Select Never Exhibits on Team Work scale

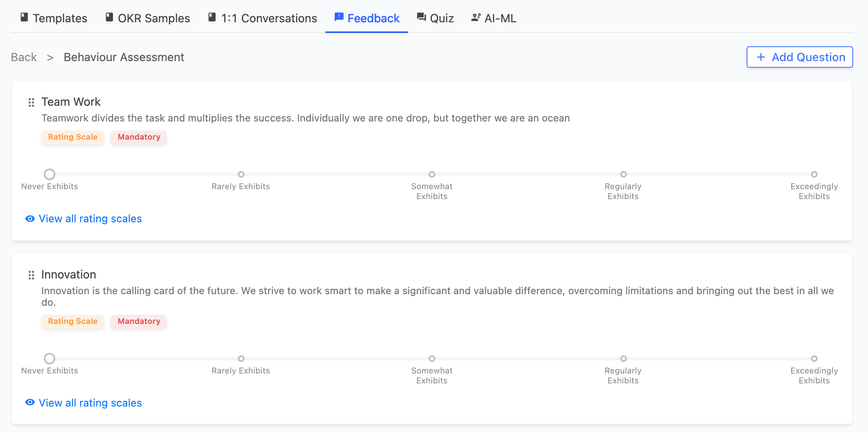(x=50, y=174)
